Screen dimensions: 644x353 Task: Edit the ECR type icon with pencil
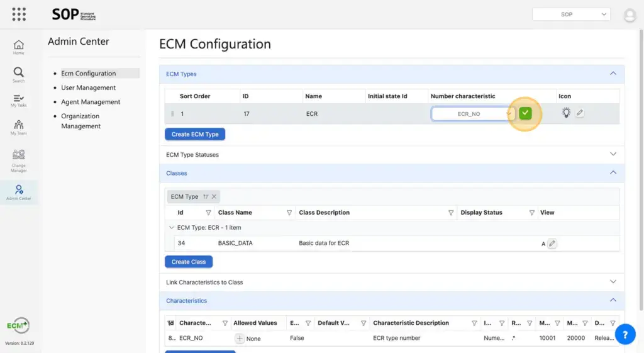(x=580, y=113)
